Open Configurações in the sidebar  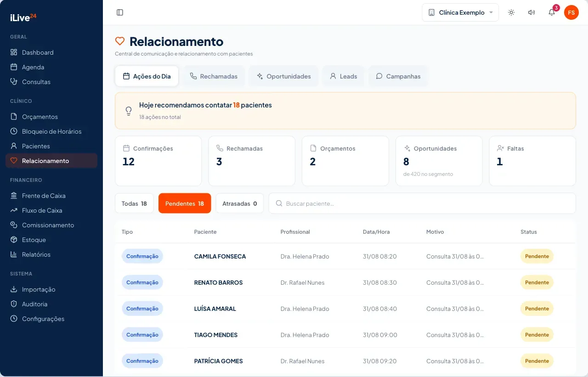[51, 319]
